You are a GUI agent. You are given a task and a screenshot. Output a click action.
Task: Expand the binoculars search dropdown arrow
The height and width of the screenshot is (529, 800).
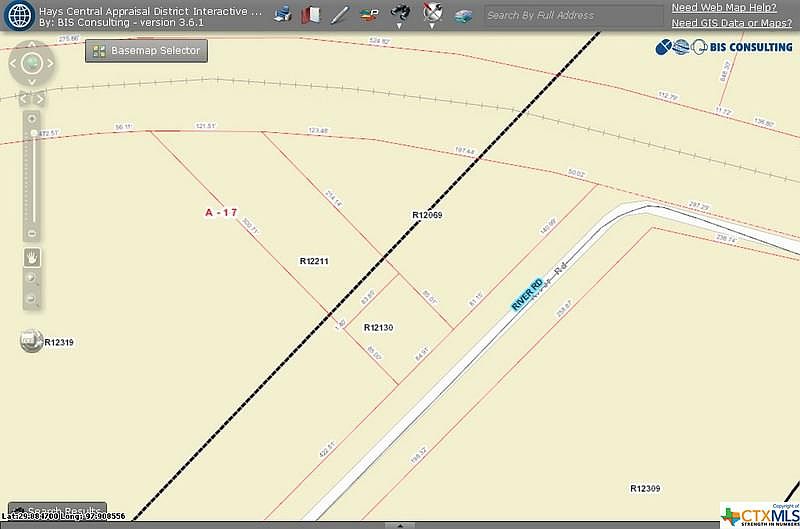399,26
